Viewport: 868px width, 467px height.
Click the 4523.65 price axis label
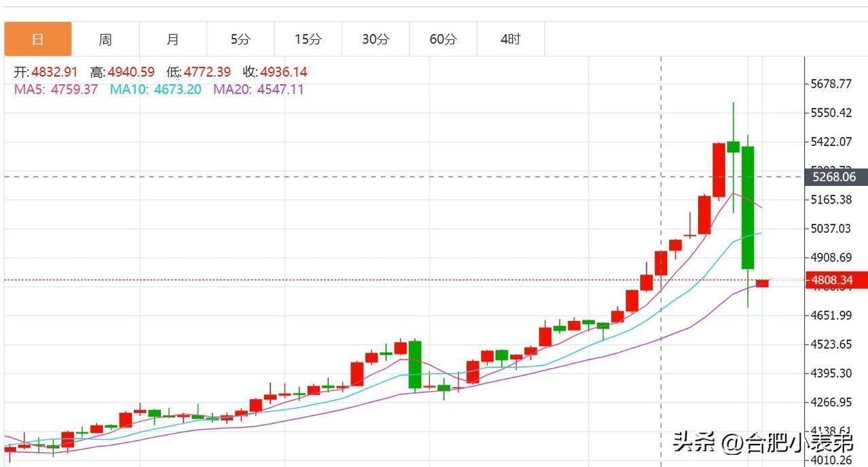pyautogui.click(x=831, y=345)
